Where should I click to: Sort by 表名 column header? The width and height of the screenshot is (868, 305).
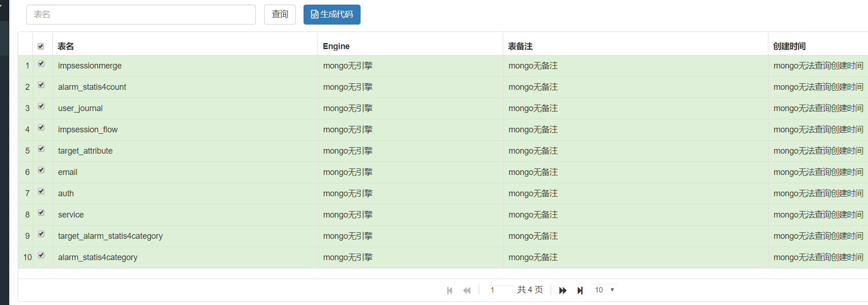(66, 46)
